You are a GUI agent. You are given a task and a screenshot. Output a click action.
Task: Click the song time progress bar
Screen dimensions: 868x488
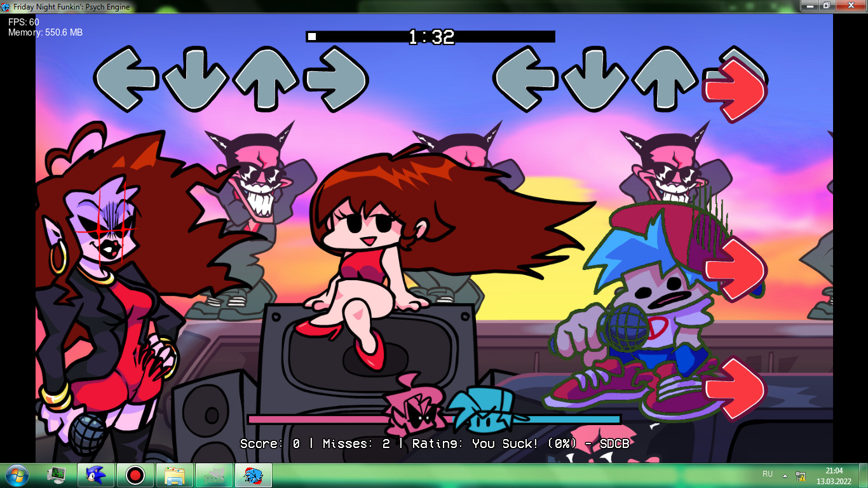(430, 37)
